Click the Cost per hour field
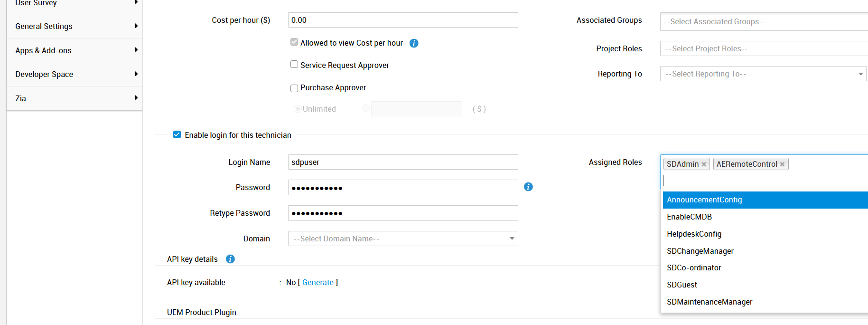 402,20
